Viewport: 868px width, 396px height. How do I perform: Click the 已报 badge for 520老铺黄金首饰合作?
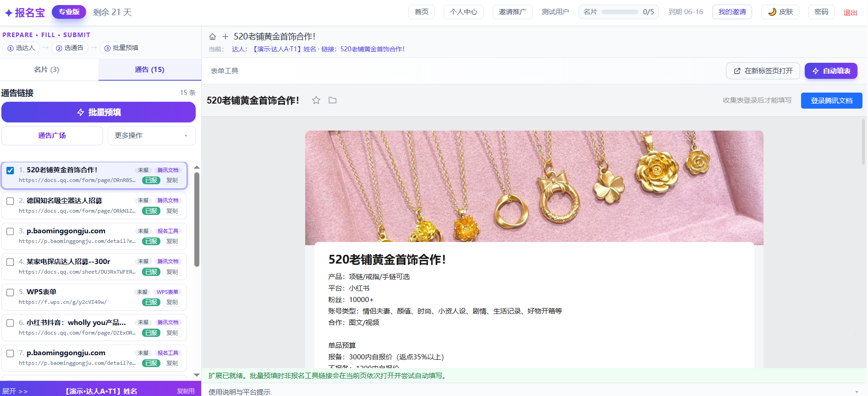click(151, 180)
